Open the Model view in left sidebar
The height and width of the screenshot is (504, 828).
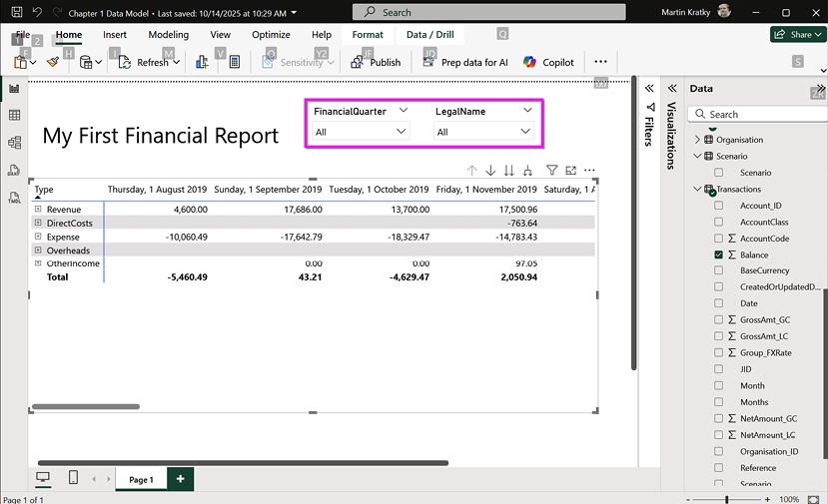15,143
